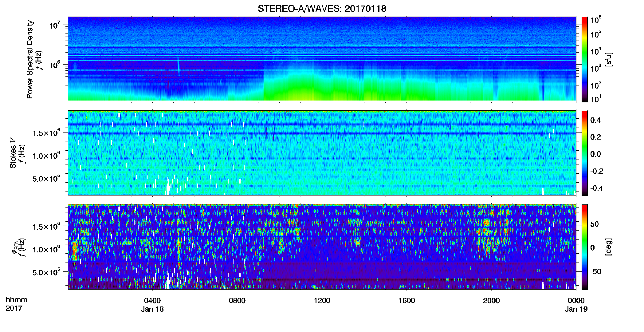Open the φ RTN angle spectrogram panel
The height and width of the screenshot is (332, 644).
point(322,247)
